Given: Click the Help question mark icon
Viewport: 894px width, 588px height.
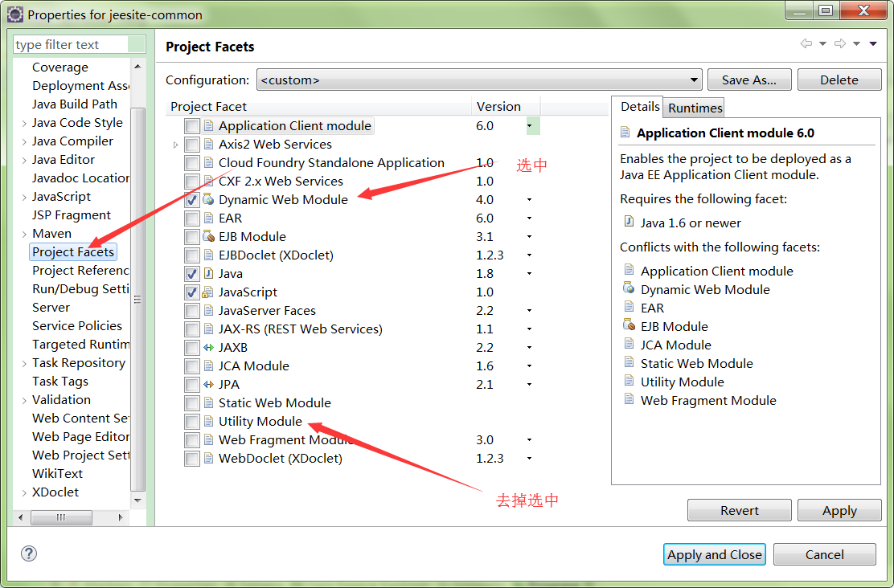Looking at the screenshot, I should [x=30, y=553].
